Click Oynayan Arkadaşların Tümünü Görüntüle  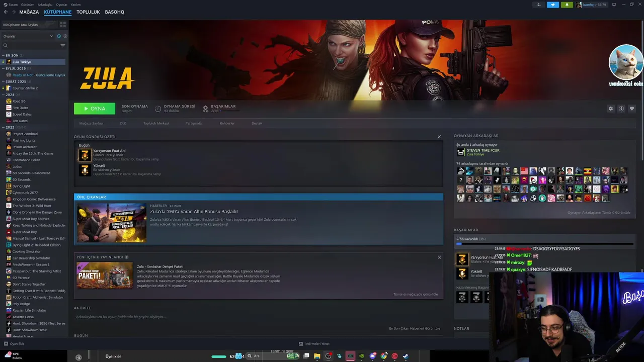click(599, 213)
